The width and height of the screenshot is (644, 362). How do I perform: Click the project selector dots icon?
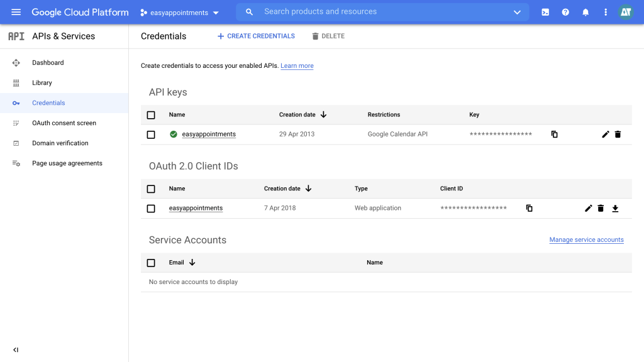point(143,13)
